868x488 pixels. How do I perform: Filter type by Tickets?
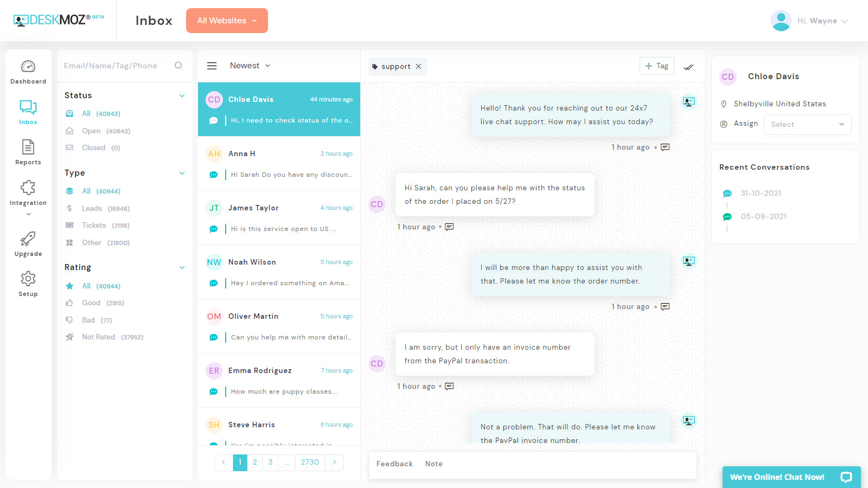coord(106,226)
